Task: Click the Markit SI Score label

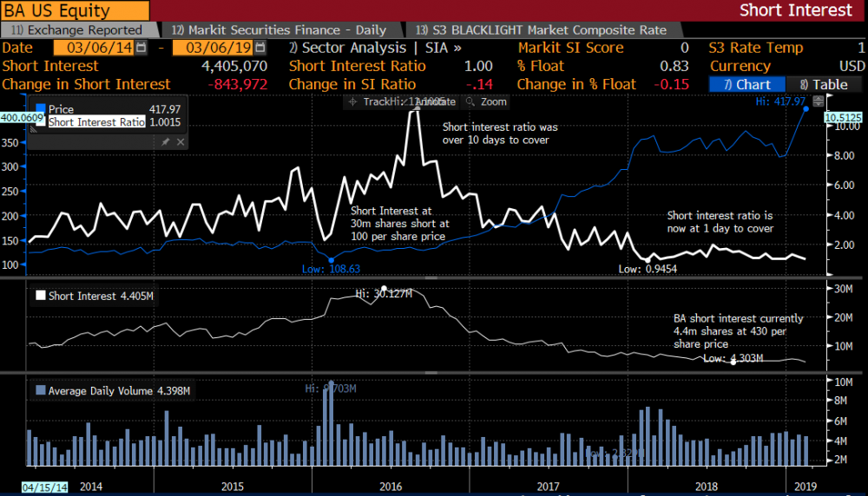Action: [571, 48]
